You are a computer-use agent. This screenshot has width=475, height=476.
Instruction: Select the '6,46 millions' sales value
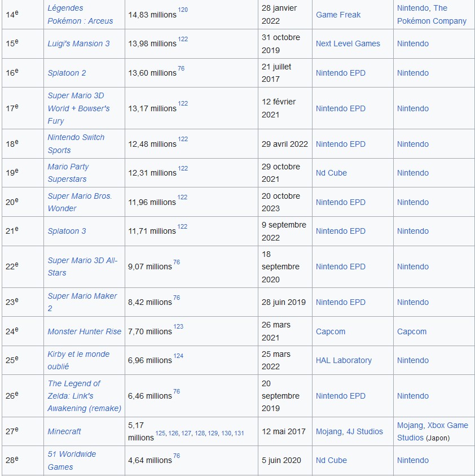click(x=150, y=396)
